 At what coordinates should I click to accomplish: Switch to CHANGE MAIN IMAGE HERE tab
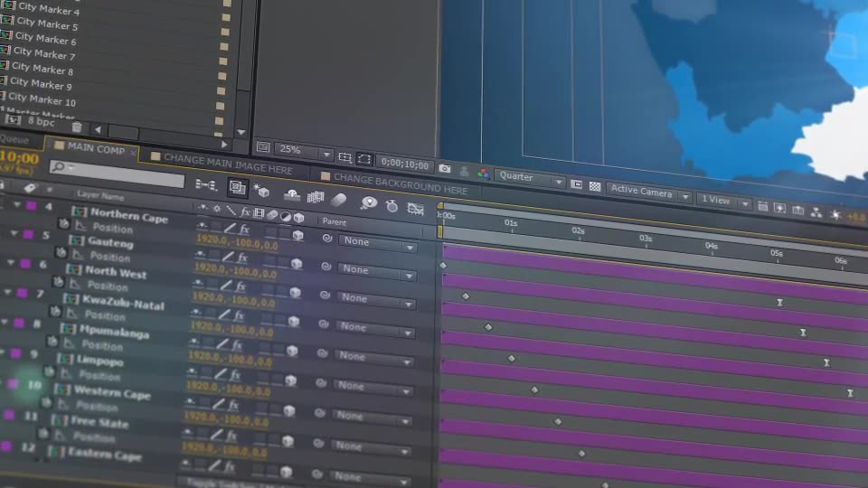tap(228, 164)
